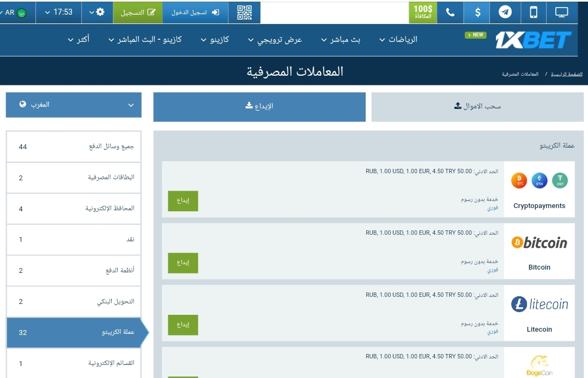The height and width of the screenshot is (378, 588).
Task: Click the count 32 for crypto
Action: pyautogui.click(x=23, y=333)
